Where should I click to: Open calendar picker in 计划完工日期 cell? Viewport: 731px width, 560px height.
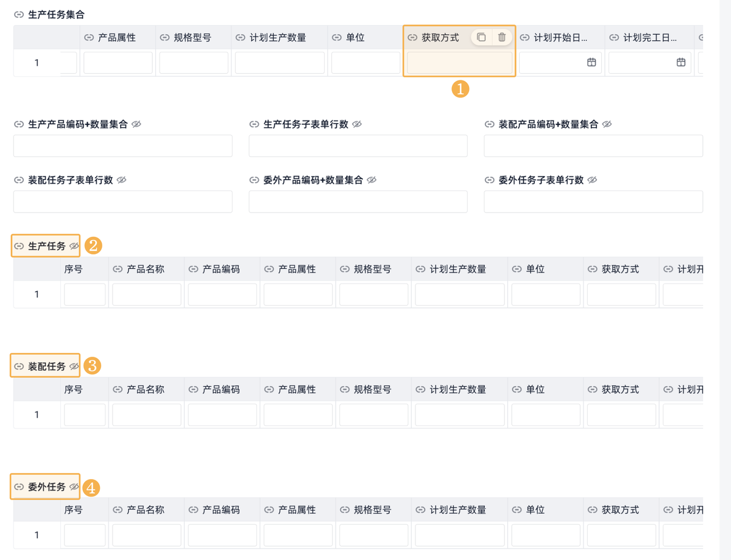(x=681, y=62)
